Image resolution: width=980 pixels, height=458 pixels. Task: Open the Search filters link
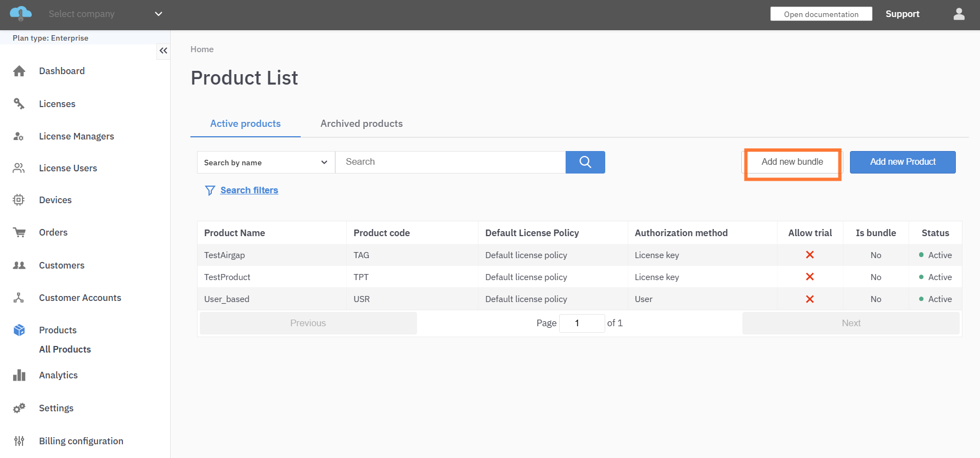tap(249, 190)
